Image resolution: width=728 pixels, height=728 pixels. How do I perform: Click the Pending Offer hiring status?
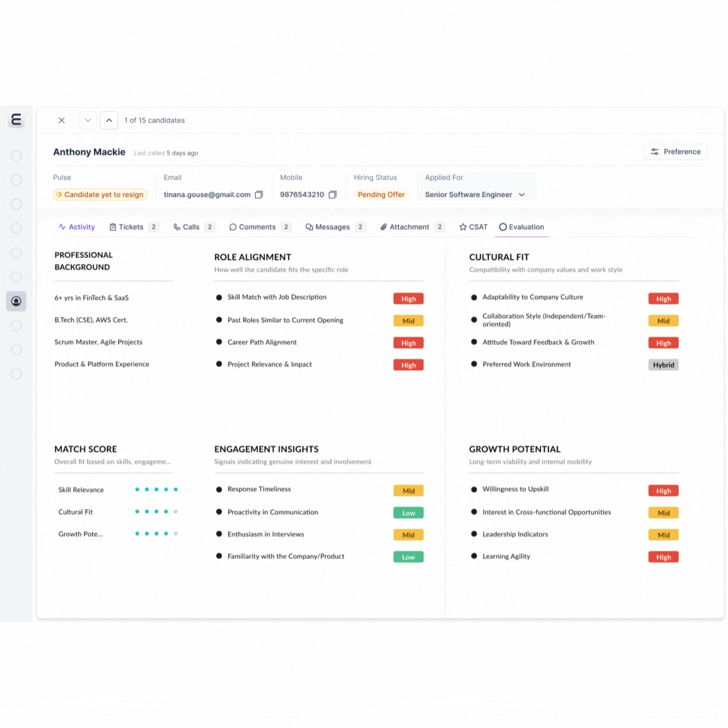tap(381, 195)
